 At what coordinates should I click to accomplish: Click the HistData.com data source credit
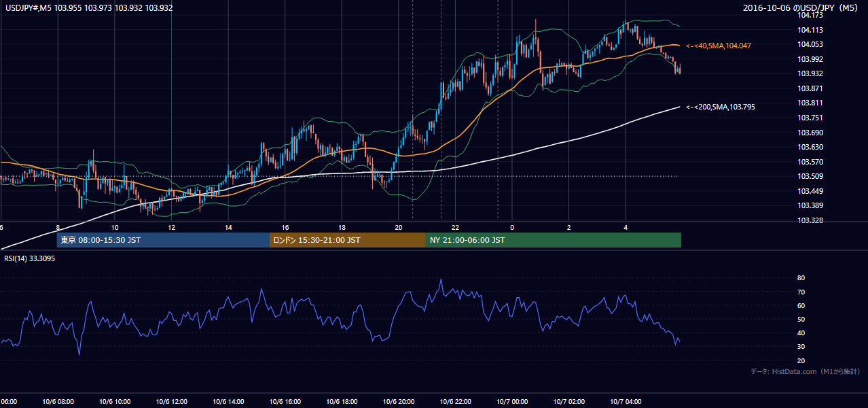[x=806, y=371]
